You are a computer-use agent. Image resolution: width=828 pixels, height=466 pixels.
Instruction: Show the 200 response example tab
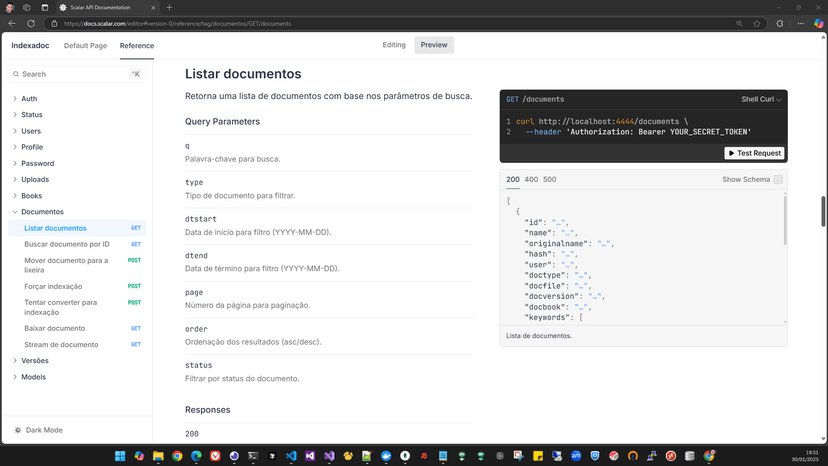click(x=513, y=180)
